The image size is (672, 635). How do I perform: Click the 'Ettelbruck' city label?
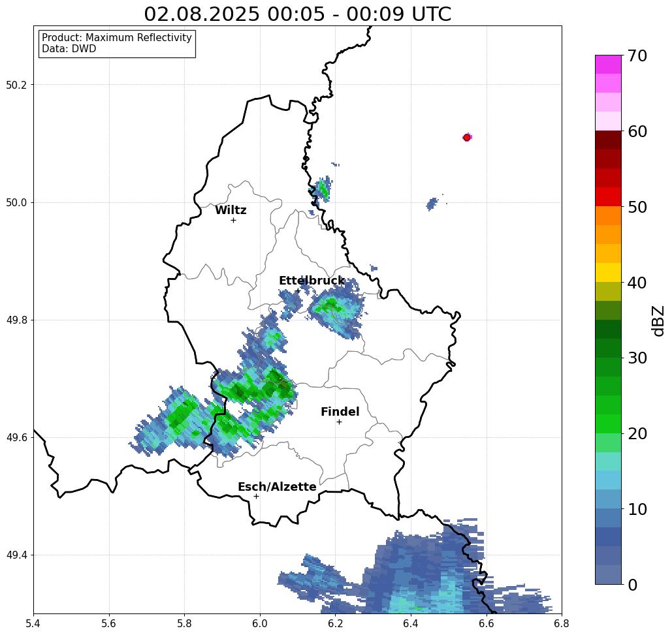pyautogui.click(x=312, y=281)
